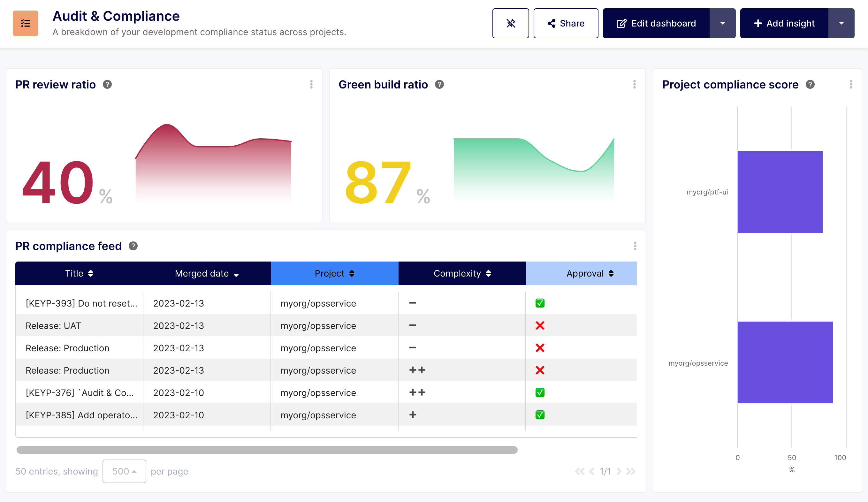Image resolution: width=868 pixels, height=502 pixels.
Task: Open three-dot menu on Green build ratio card
Action: [x=634, y=84]
